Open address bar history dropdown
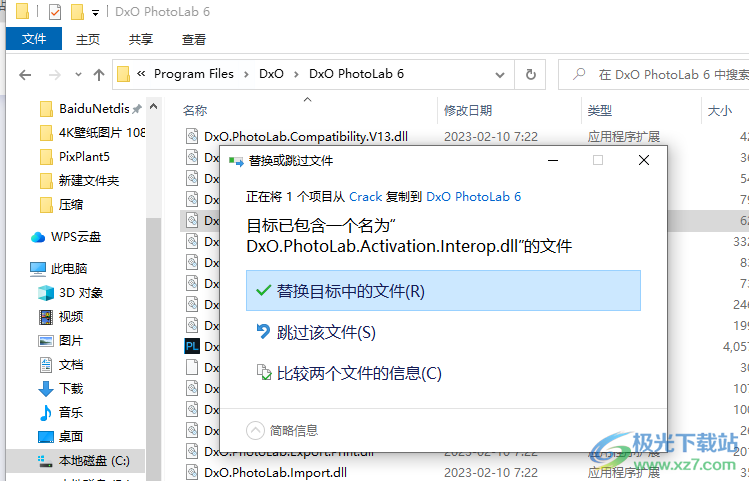 (500, 75)
